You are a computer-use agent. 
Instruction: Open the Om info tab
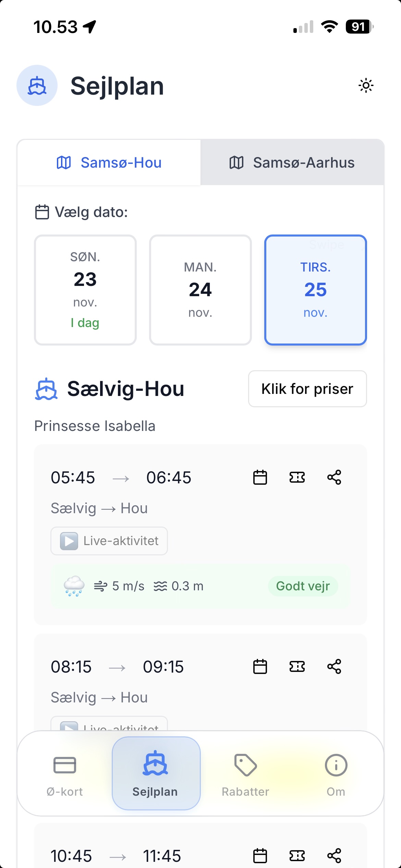point(336,773)
